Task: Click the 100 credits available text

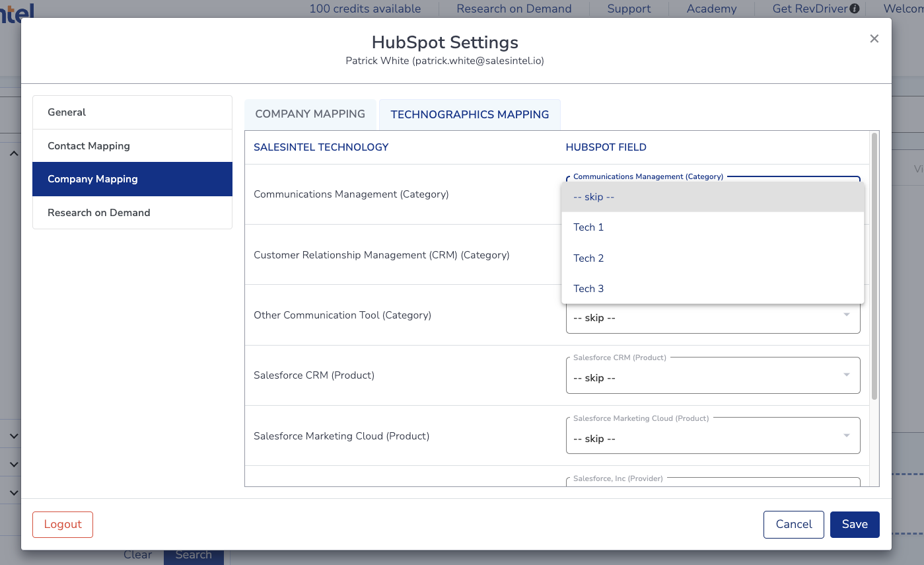Action: (365, 9)
